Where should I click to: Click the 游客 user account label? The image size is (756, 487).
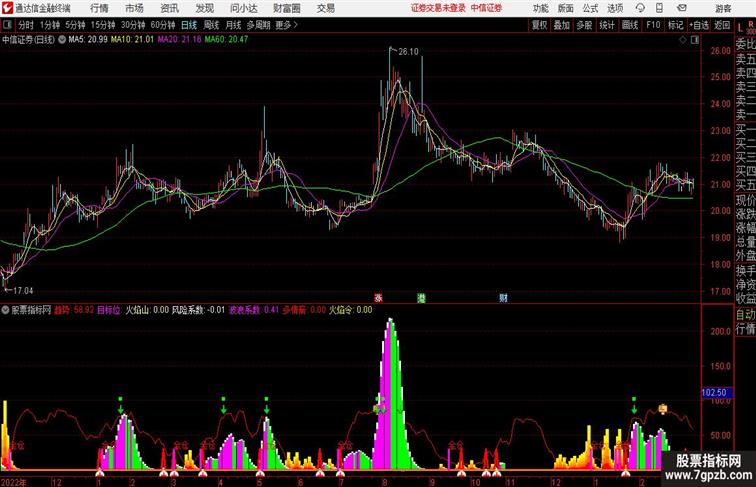(723, 8)
